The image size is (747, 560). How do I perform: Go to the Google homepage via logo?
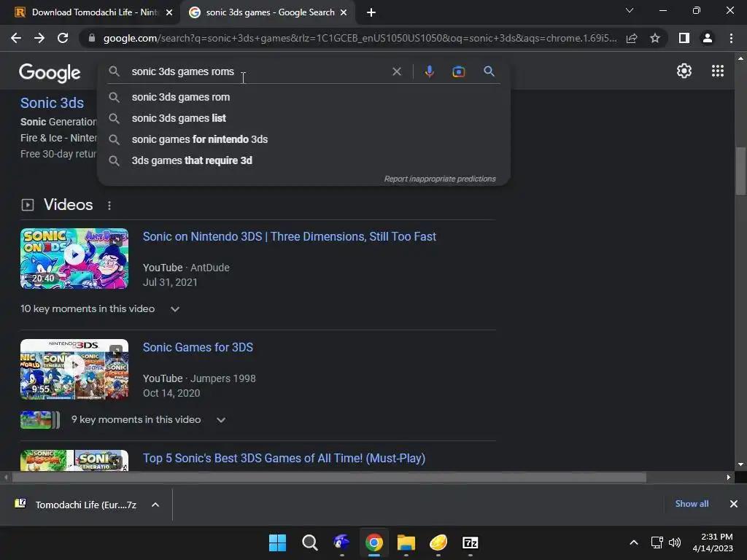(x=50, y=72)
